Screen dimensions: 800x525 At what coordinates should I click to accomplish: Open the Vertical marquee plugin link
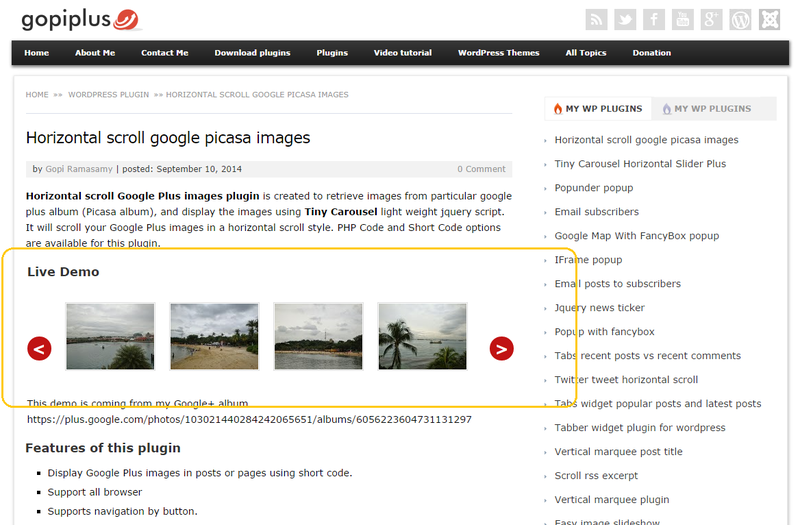coord(612,499)
